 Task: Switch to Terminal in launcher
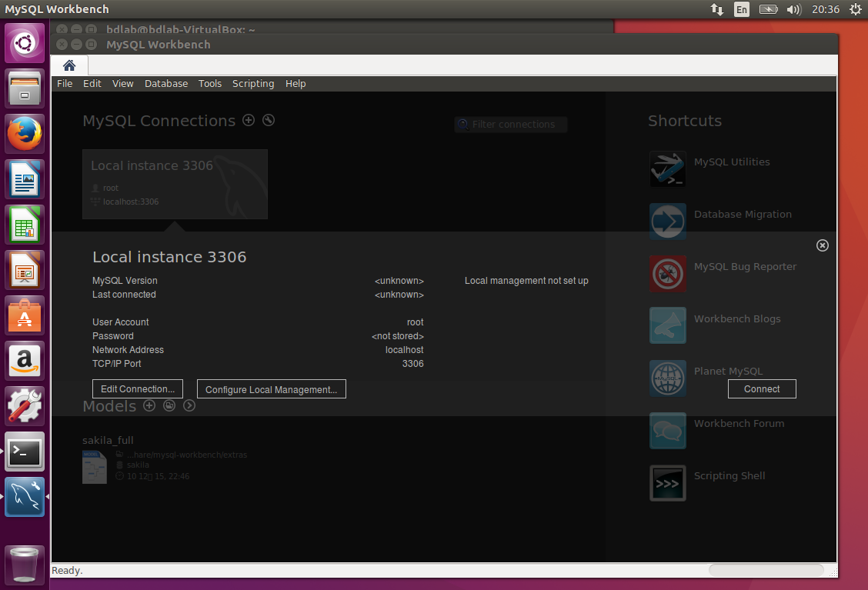[x=25, y=452]
